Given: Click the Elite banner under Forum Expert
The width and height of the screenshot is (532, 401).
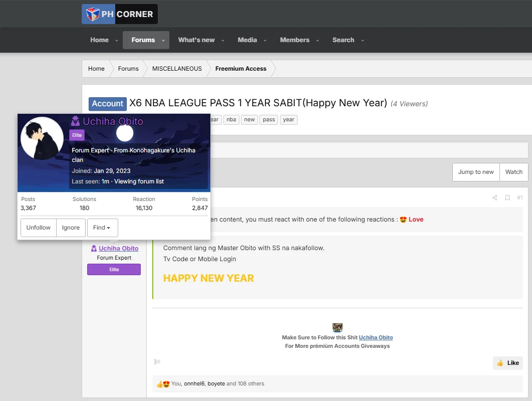Looking at the screenshot, I should click(x=114, y=270).
